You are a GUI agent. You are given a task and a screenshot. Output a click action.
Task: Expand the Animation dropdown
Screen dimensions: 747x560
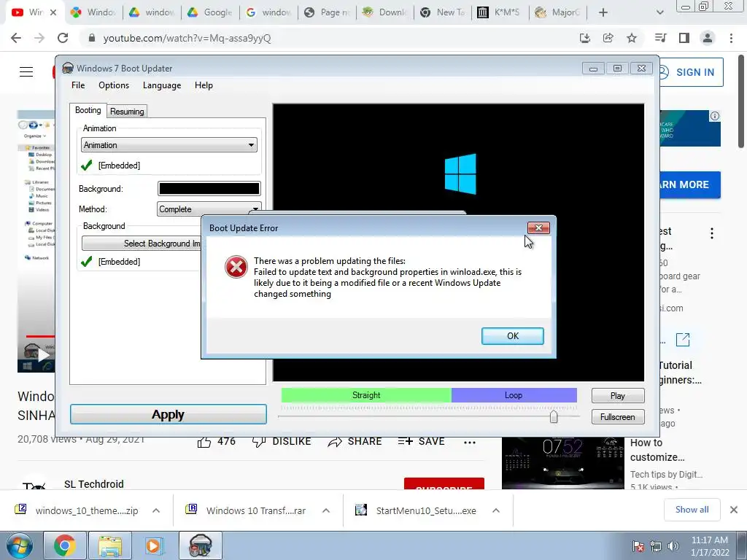pos(169,145)
